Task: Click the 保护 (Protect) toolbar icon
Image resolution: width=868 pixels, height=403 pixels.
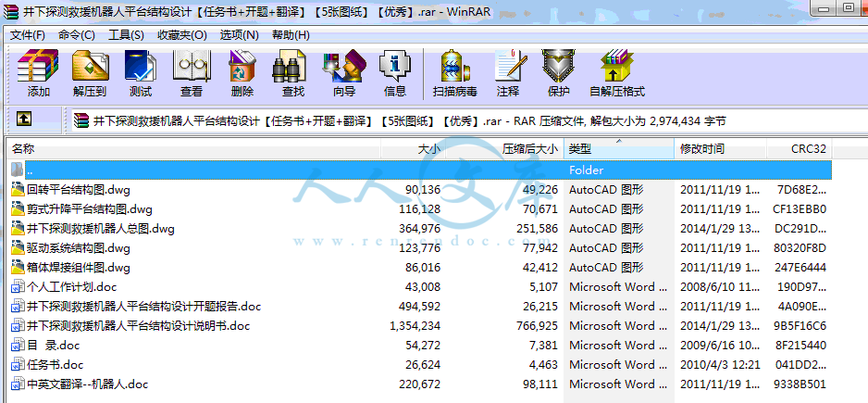Action: (x=559, y=67)
